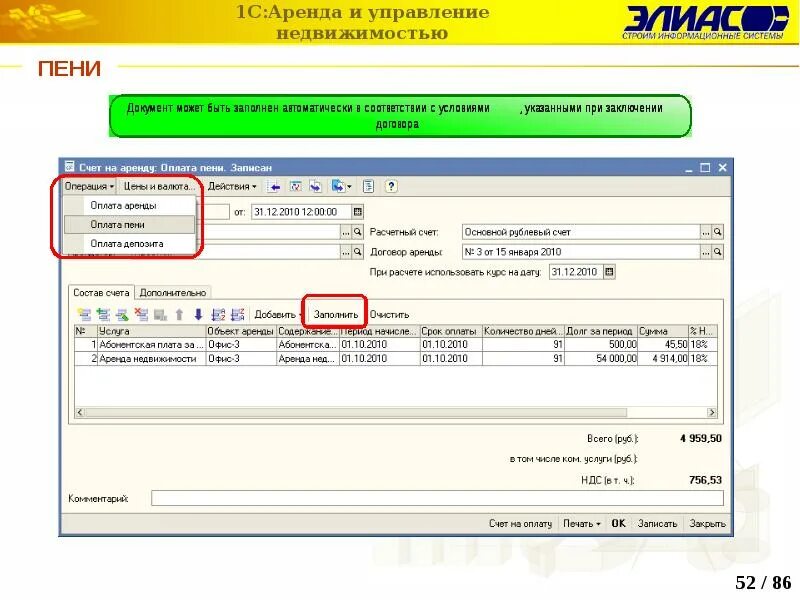Open calendar picker for exchange rate date
The image size is (800, 600).
coord(609,272)
